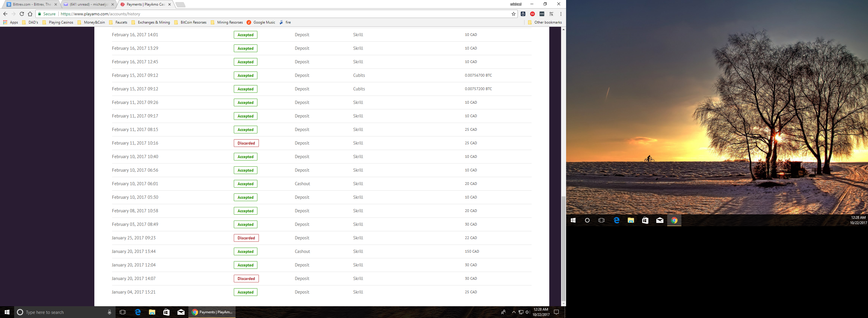Select the 0.00756700 BTC amount
This screenshot has height=318, width=868.
[478, 75]
